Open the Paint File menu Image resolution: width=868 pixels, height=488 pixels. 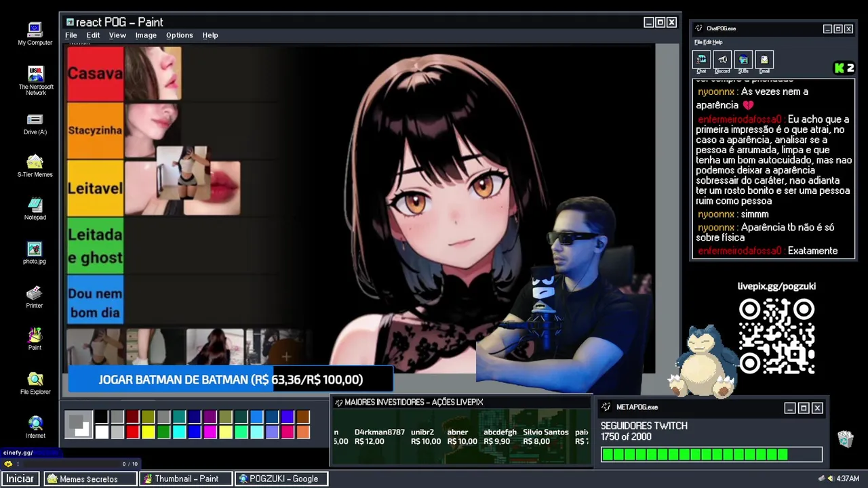point(71,35)
